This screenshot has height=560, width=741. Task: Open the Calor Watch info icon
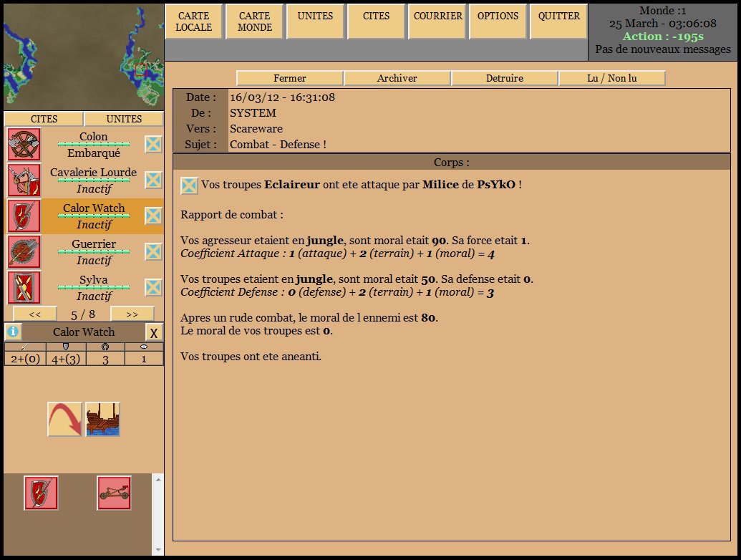click(x=13, y=332)
